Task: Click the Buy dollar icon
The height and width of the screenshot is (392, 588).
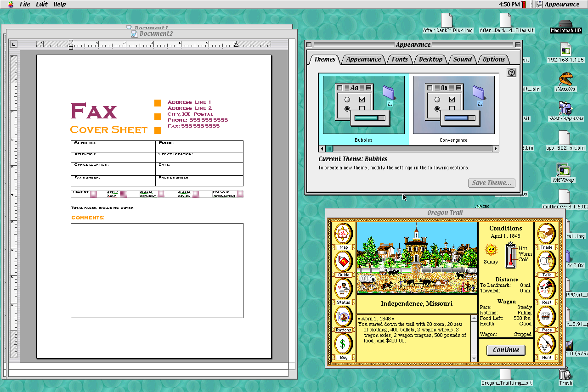Action: point(343,344)
